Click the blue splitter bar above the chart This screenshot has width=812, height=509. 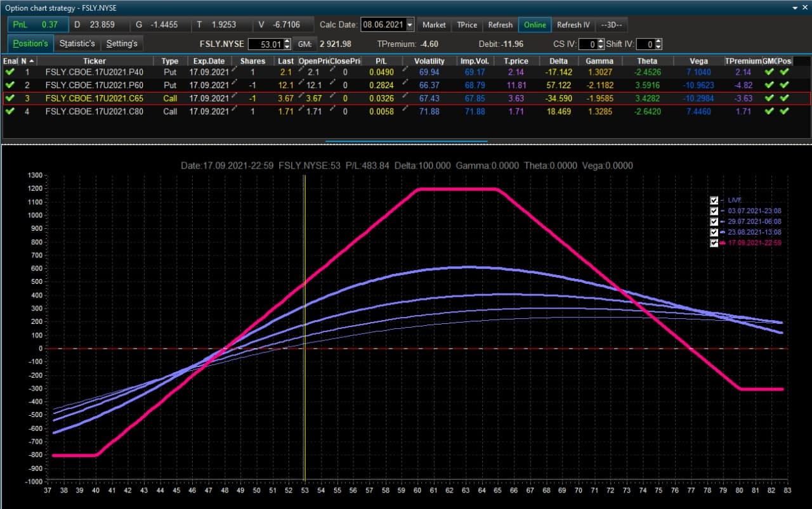(x=406, y=142)
